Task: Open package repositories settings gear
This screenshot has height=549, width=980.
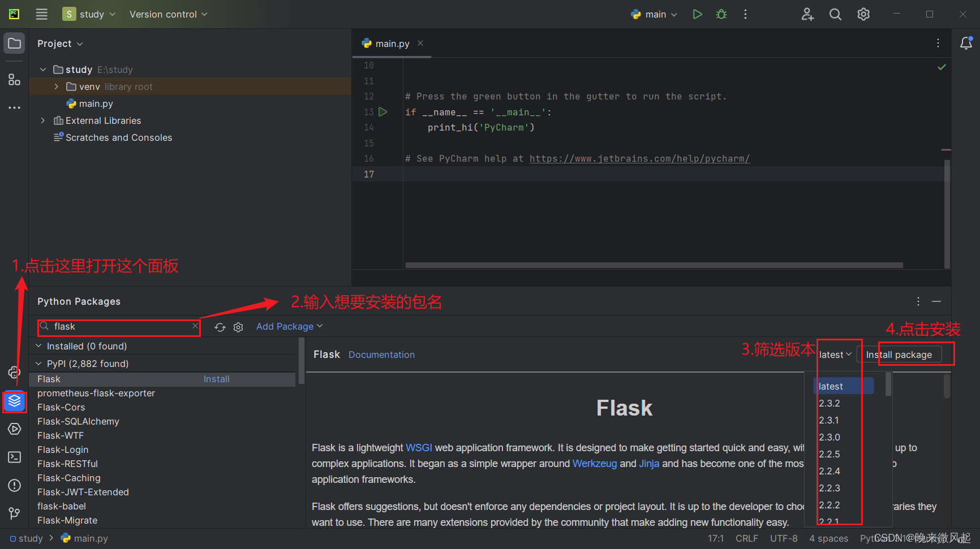Action: pos(238,327)
